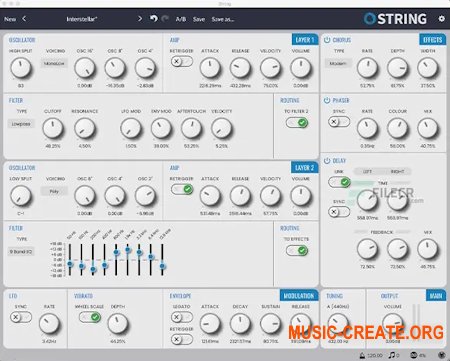The image size is (450, 361).
Task: Select the Delay Left tab
Action: tap(368, 171)
